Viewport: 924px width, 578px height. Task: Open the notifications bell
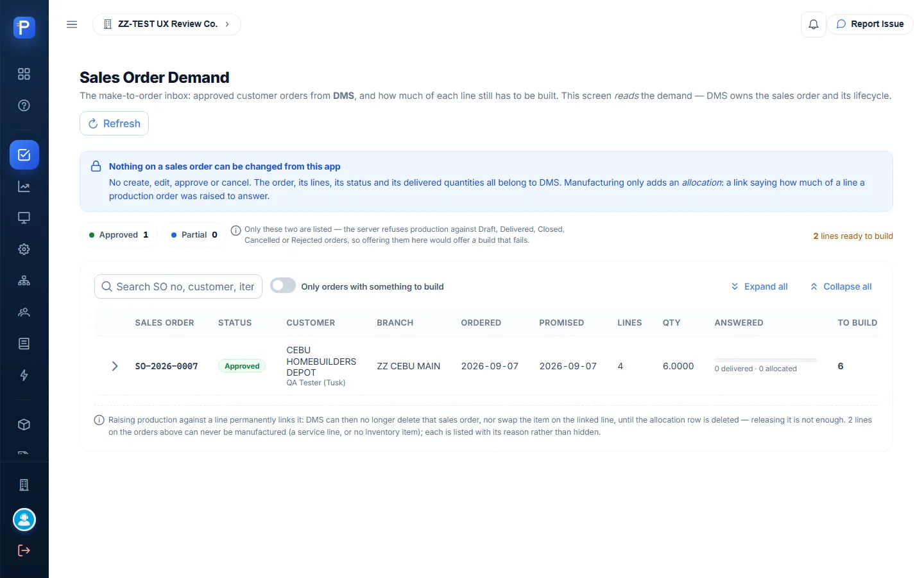[814, 24]
